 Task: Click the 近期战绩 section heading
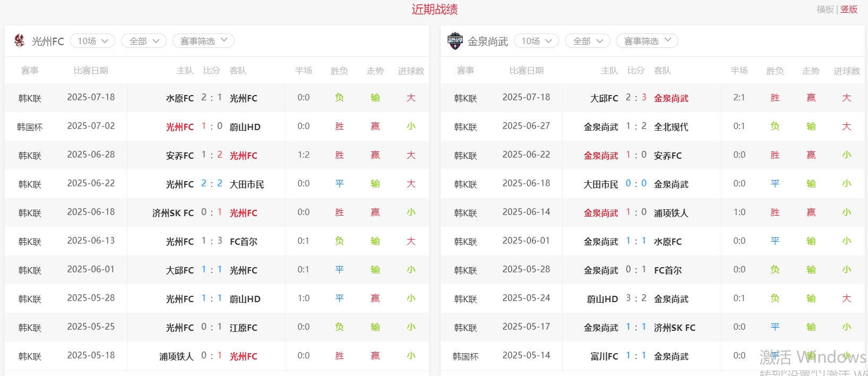pyautogui.click(x=434, y=10)
